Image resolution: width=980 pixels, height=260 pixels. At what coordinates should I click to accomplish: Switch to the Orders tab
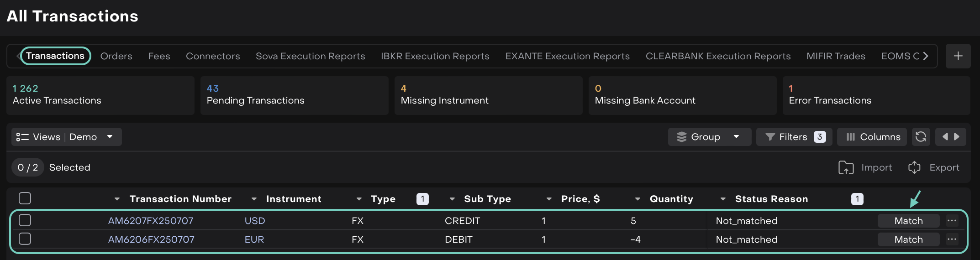click(x=116, y=56)
